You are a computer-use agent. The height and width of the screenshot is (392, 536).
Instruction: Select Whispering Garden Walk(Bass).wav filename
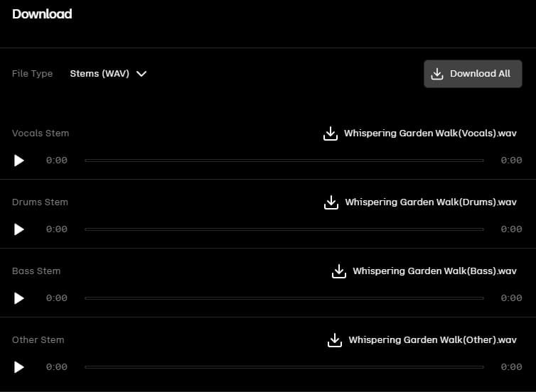coord(434,271)
